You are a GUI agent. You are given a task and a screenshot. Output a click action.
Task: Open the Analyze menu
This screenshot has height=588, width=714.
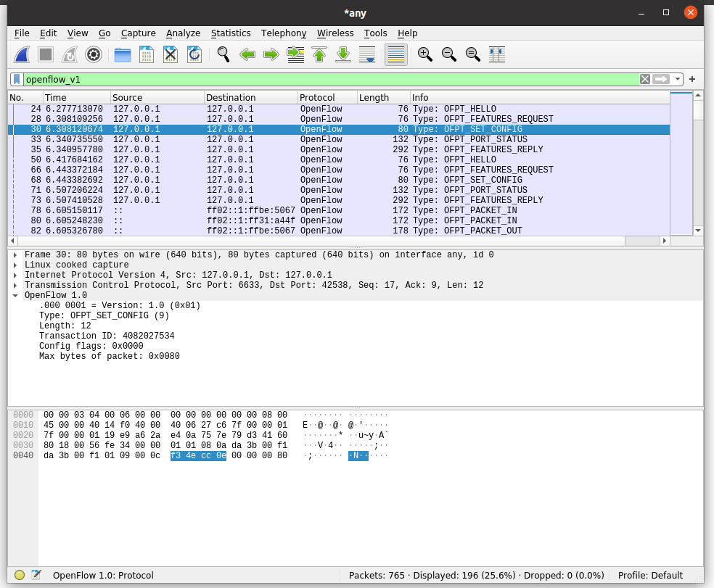click(x=183, y=33)
